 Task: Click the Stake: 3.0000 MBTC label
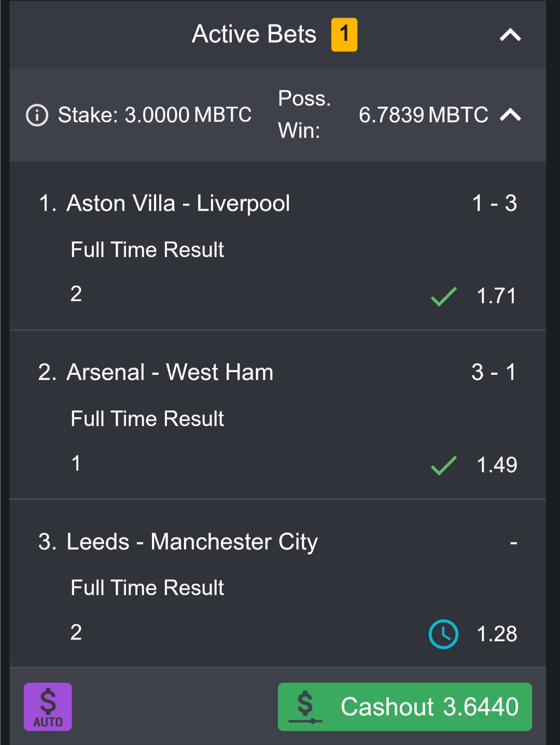click(155, 115)
